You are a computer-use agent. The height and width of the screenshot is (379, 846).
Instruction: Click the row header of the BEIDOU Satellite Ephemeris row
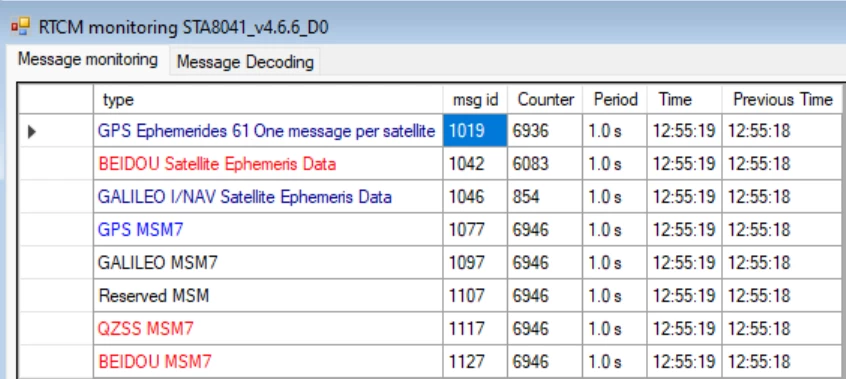pyautogui.click(x=56, y=164)
